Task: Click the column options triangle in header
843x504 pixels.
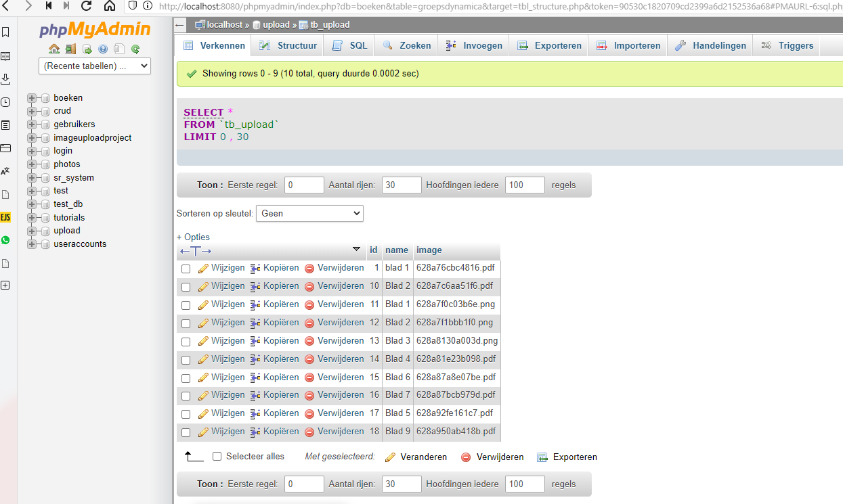Action: (x=357, y=249)
